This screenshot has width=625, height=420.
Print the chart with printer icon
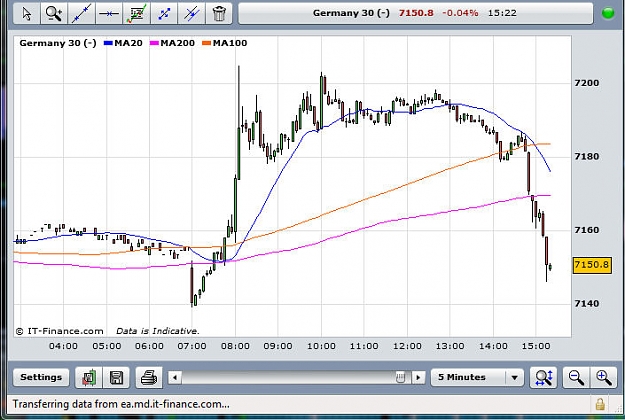pos(149,377)
